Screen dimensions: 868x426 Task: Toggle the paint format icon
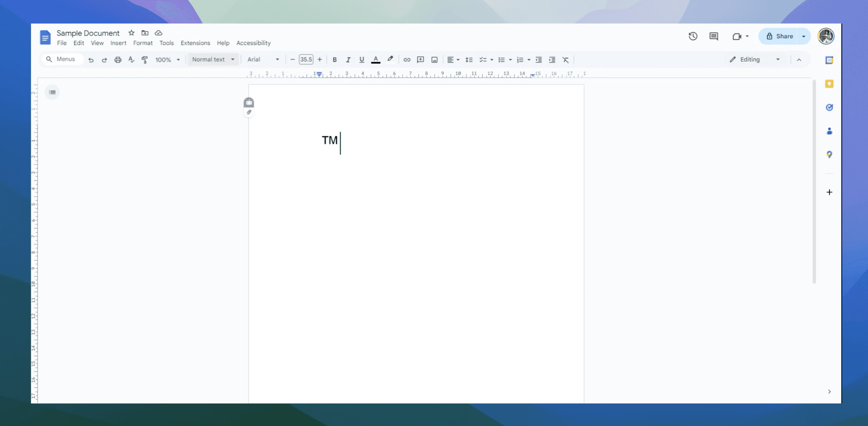click(145, 59)
